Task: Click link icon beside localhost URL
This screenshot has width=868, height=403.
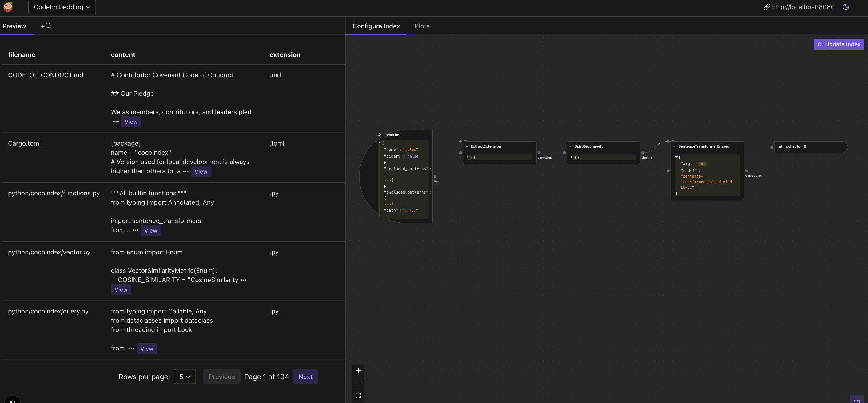Action: pos(766,7)
